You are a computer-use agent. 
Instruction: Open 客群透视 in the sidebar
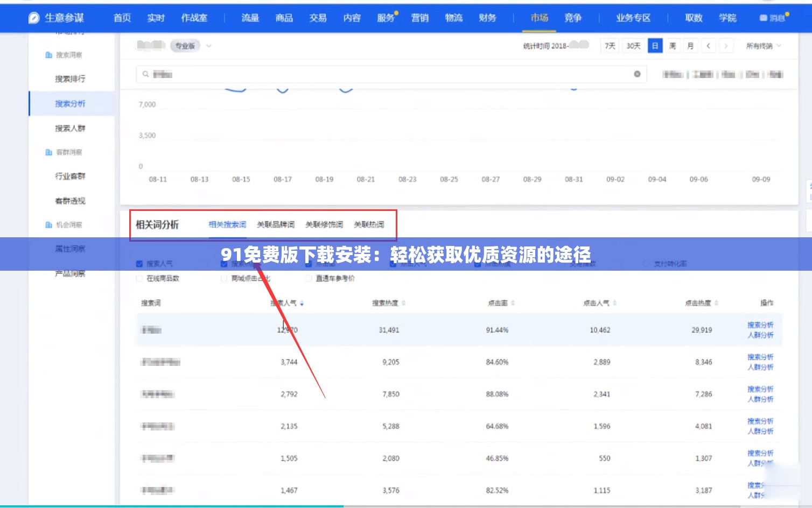coord(70,201)
